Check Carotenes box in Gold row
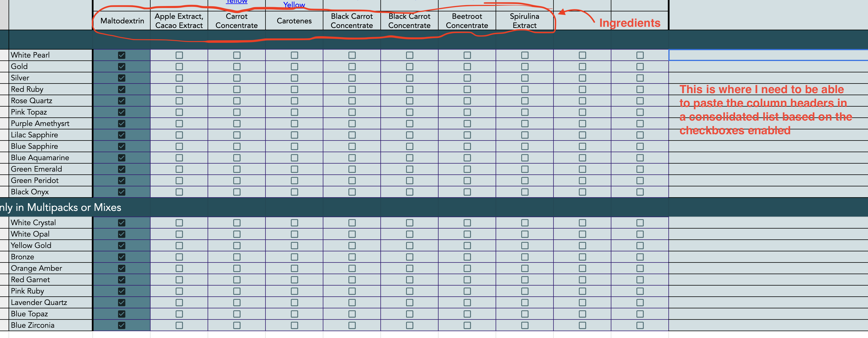 click(294, 67)
